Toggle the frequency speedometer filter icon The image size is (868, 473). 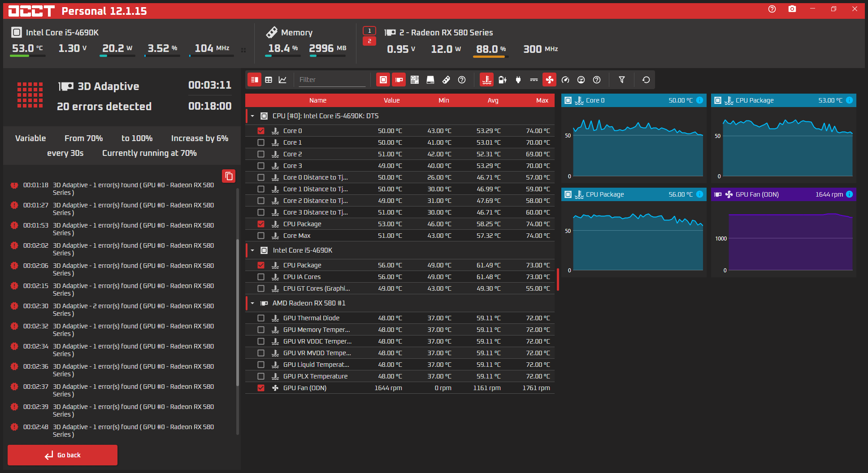click(565, 80)
